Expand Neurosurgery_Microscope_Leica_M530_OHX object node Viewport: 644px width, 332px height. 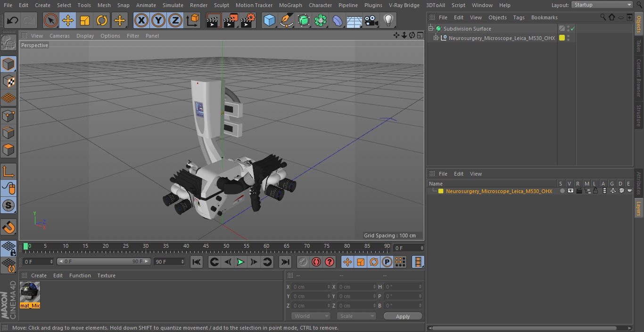[x=436, y=38]
